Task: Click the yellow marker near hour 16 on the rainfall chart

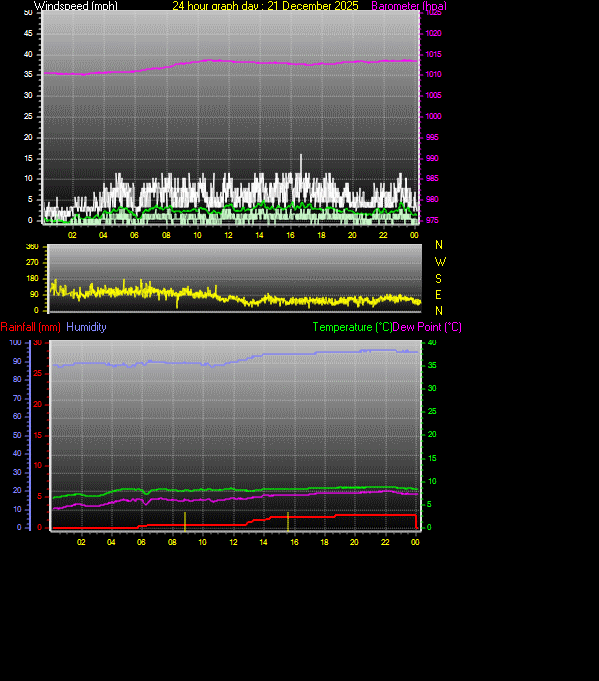Action: pyautogui.click(x=288, y=522)
